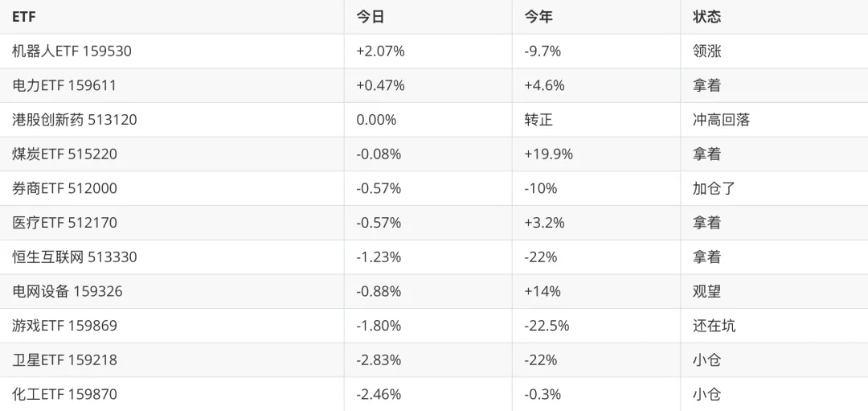
Task: Click the 券商ETF 512000 row name
Action: tap(65, 189)
